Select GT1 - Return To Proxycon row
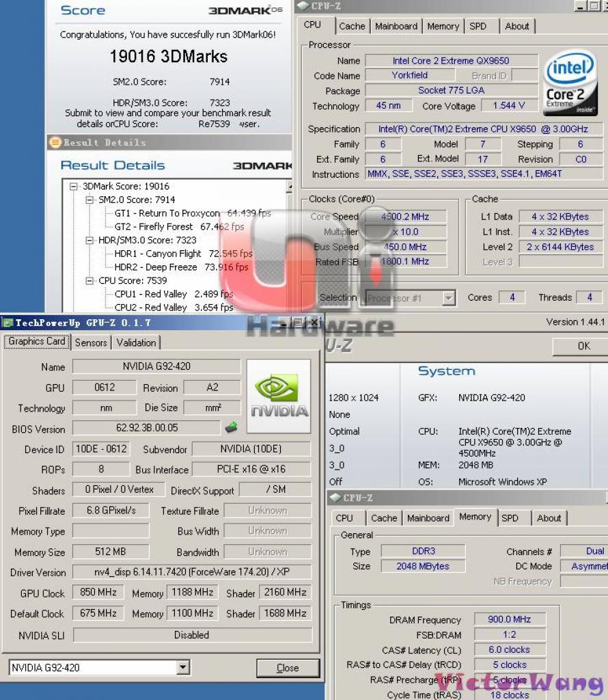This screenshot has height=700, width=608. tap(193, 213)
